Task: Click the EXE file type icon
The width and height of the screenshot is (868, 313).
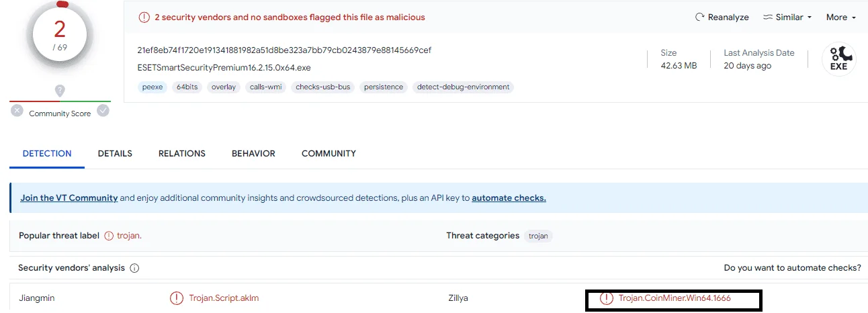Action: (839, 59)
